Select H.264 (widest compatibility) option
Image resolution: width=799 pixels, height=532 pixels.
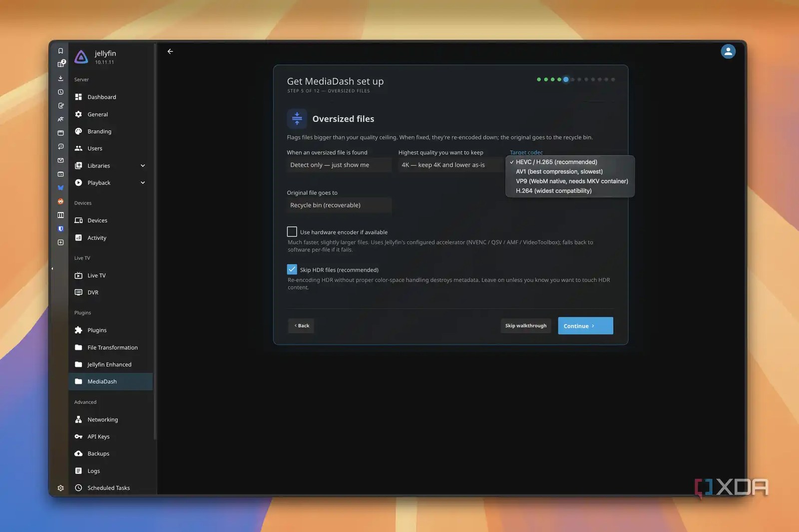point(570,191)
